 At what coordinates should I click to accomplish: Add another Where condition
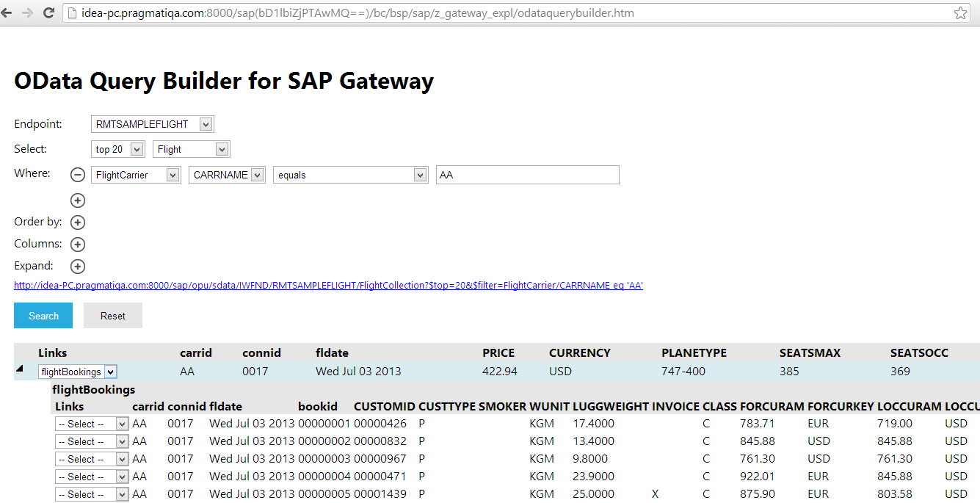(77, 200)
